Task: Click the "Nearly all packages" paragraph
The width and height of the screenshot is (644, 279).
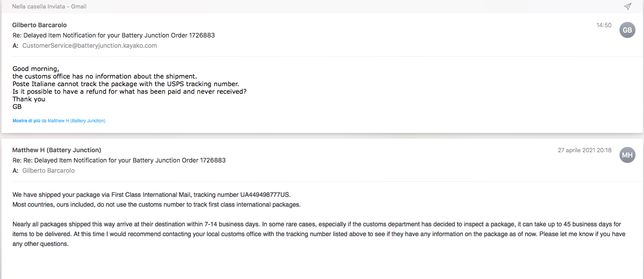Action: click(313, 229)
